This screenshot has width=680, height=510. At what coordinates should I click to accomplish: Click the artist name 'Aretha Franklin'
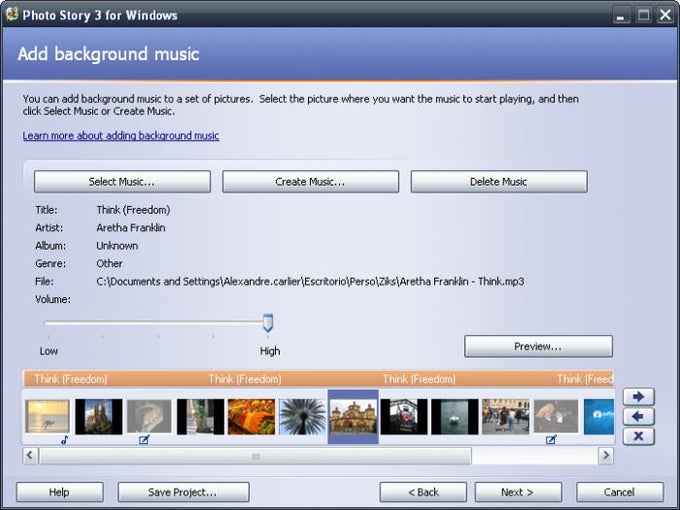click(x=131, y=228)
